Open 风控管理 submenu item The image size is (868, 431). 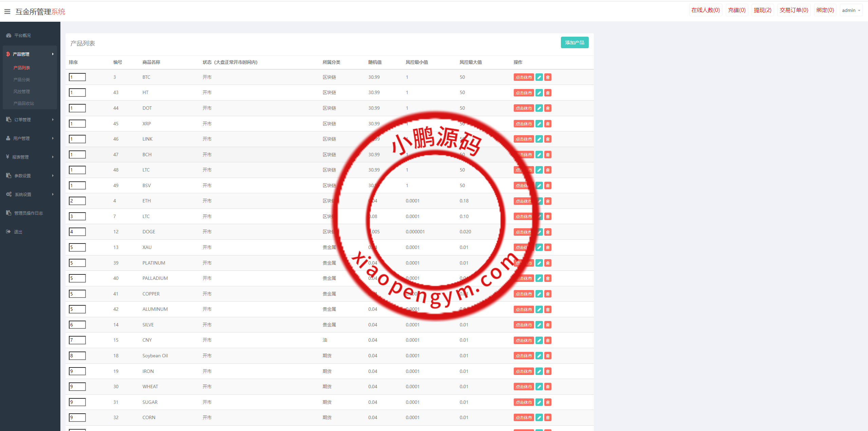point(22,91)
